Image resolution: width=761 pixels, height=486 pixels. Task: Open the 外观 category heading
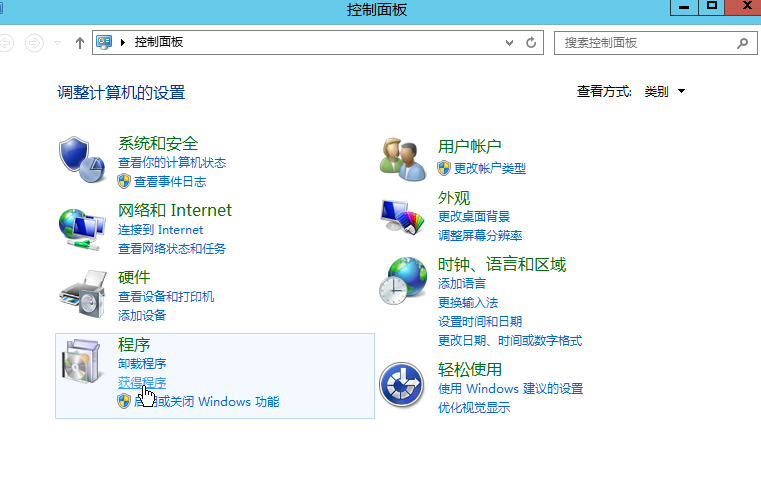[x=454, y=198]
